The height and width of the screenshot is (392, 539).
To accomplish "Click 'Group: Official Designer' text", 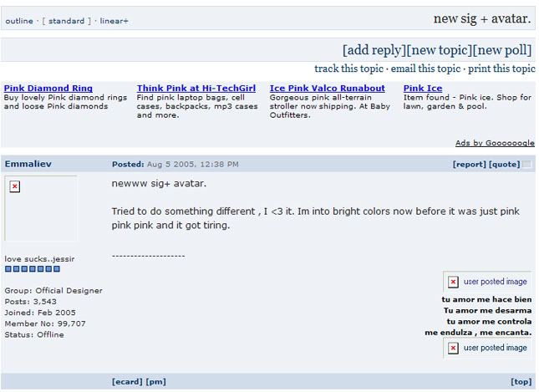I will tap(53, 291).
